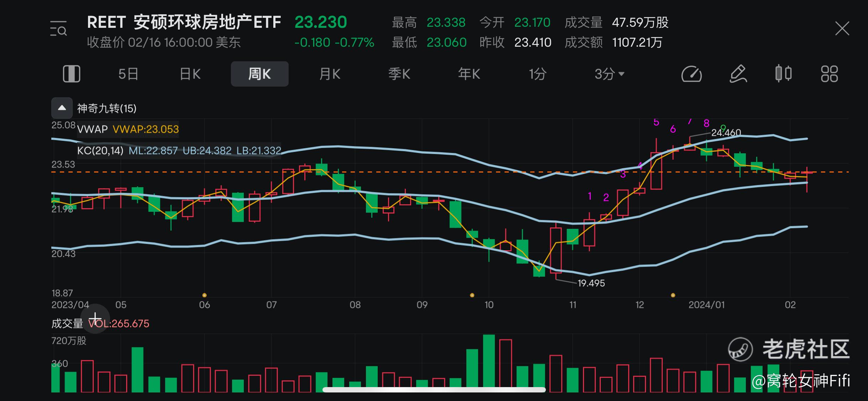Viewport: 868px width, 401px height.
Task: Tap the event dot after 12
Action: coord(673,295)
